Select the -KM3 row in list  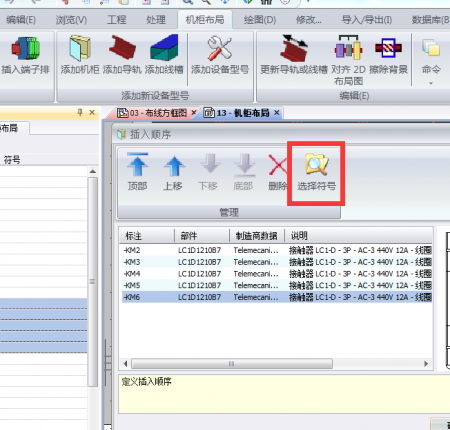(277, 262)
